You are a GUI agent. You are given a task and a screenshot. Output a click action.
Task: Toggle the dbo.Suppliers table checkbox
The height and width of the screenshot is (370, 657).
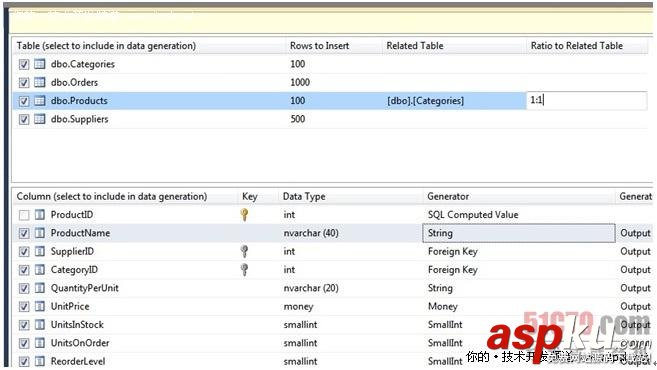[24, 119]
